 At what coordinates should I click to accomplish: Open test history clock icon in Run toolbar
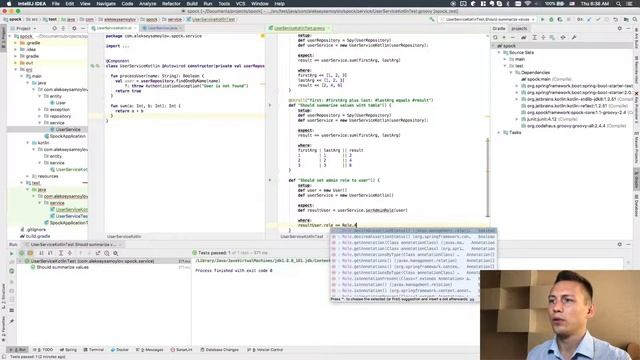pos(107,253)
